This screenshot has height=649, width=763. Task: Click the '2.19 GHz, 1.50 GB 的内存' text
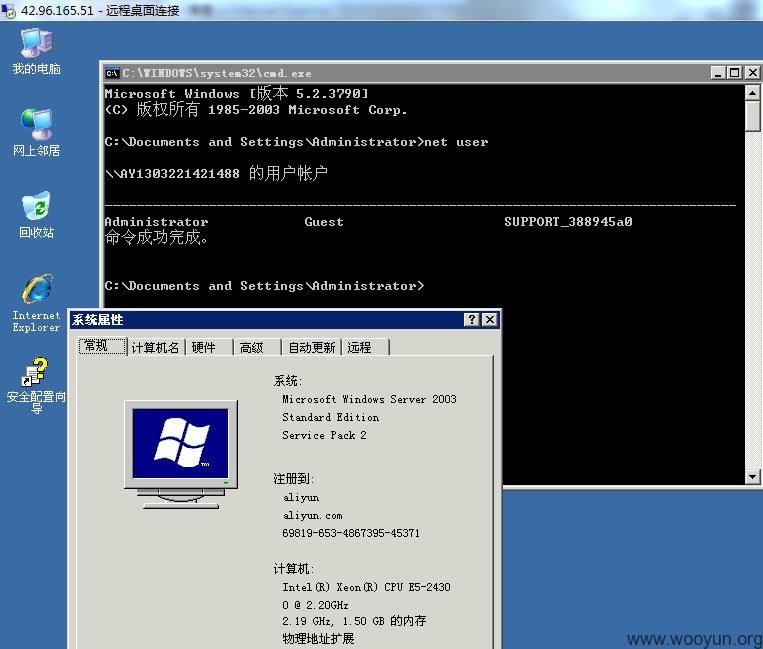354,621
